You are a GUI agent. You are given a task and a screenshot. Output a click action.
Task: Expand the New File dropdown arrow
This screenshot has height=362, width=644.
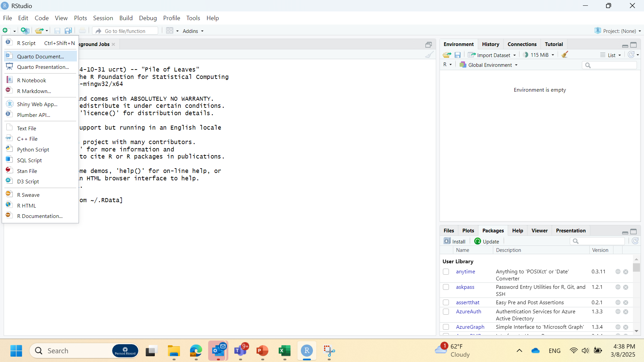(14, 31)
